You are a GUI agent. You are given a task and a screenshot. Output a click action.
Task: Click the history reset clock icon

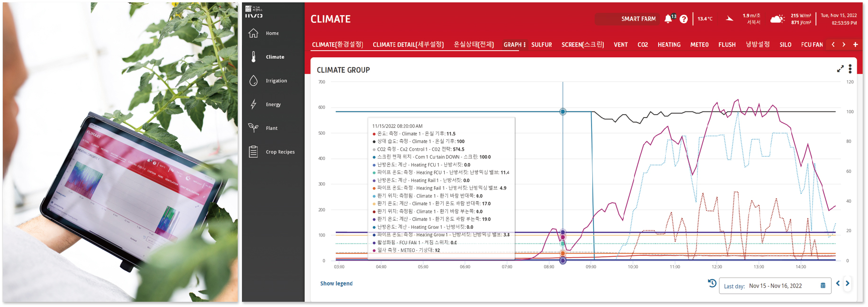(712, 283)
